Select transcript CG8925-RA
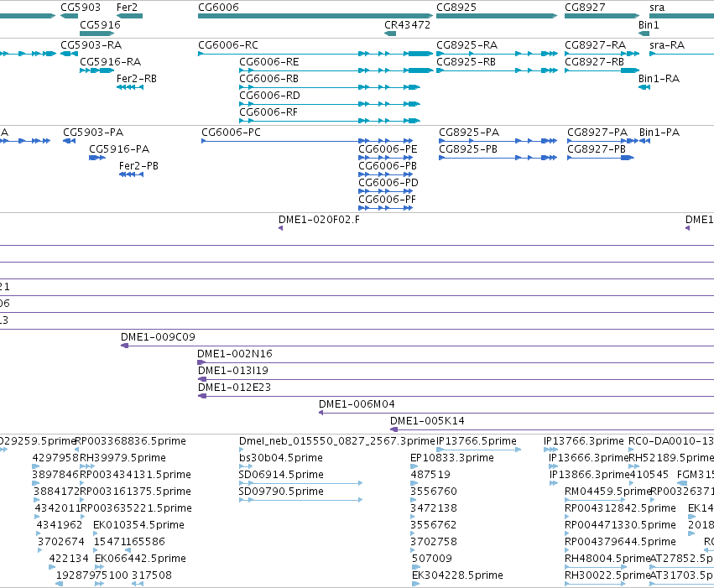Screen dimensions: 714x588 tap(497, 54)
